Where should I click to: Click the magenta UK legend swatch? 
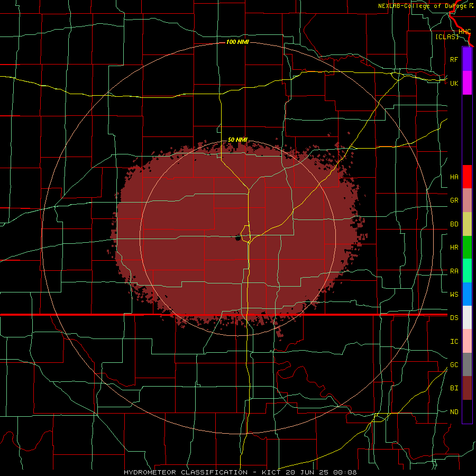pyautogui.click(x=467, y=83)
